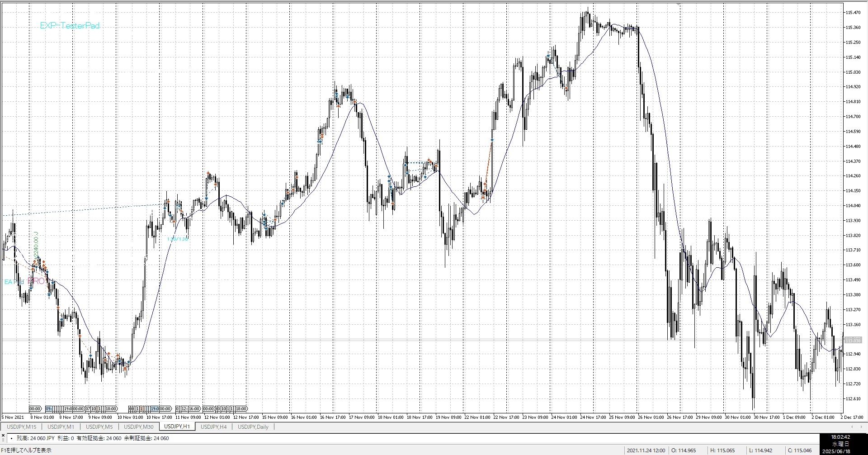Viewport: 868px width, 455px height.
Task: Switch to the USDJPY,M15 chart tab
Action: (22, 427)
